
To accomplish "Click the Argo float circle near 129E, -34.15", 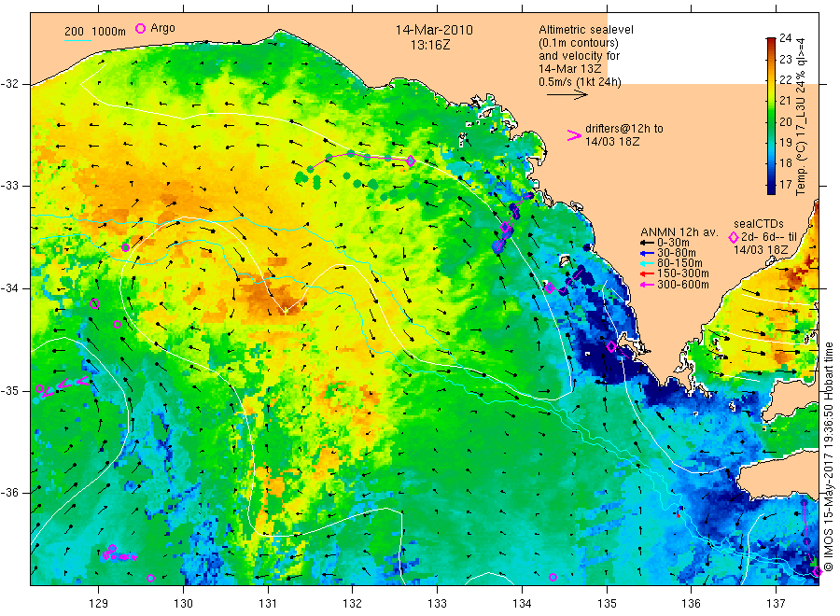I will [95, 304].
